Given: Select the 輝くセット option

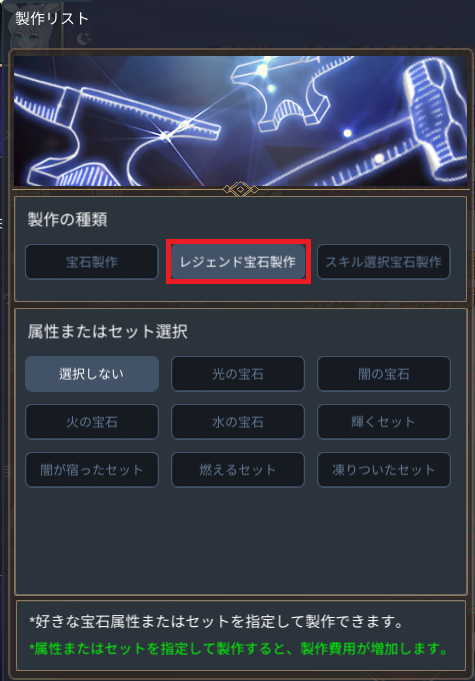Looking at the screenshot, I should click(384, 422).
